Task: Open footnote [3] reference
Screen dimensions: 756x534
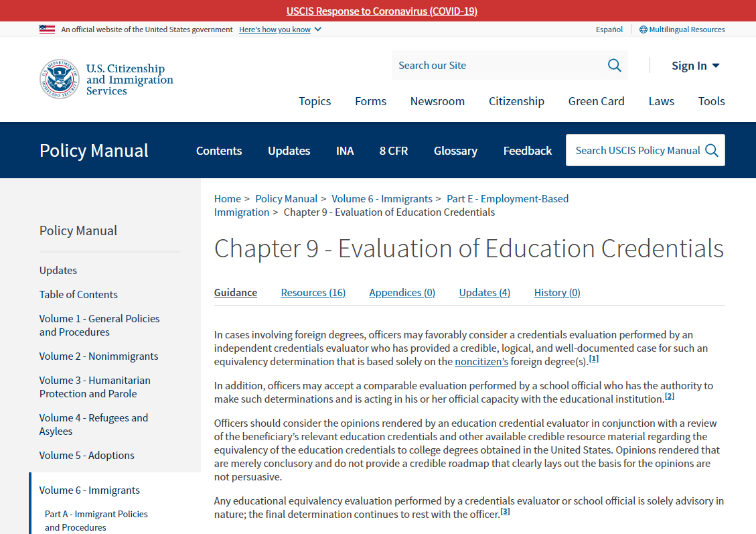Action: point(505,512)
